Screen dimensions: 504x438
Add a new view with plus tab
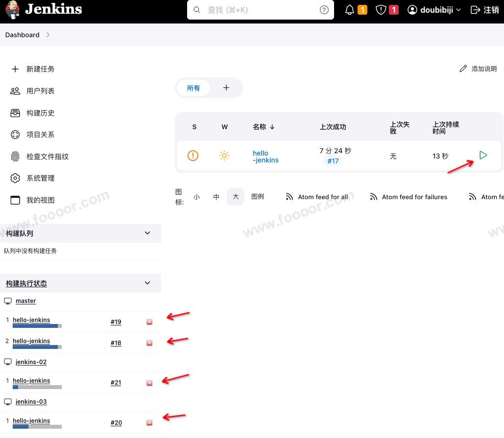[x=226, y=88]
